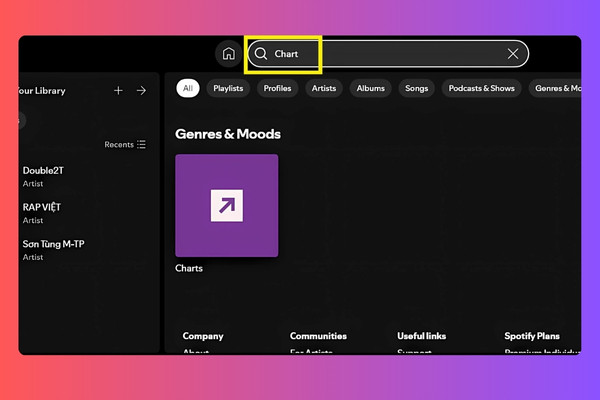Click the Useful links footer heading
The width and height of the screenshot is (600, 400).
click(421, 336)
